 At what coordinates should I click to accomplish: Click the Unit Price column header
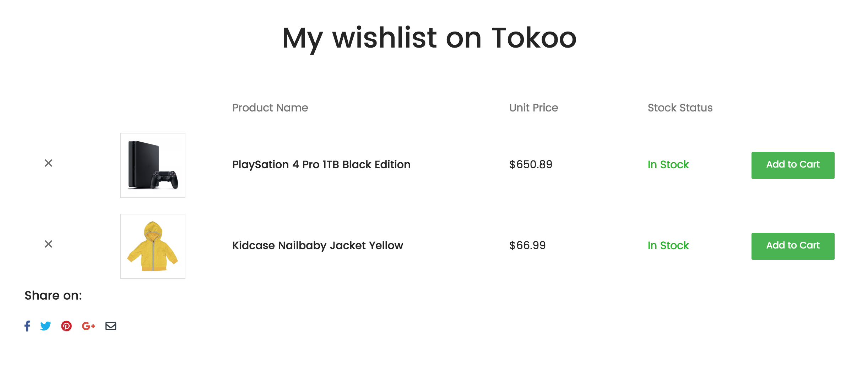(x=533, y=108)
